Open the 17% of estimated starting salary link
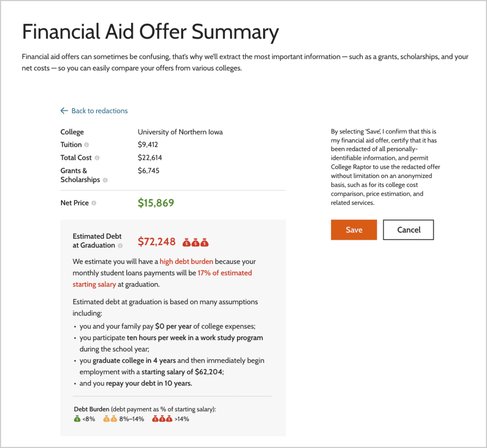The height and width of the screenshot is (448, 487). tap(224, 273)
